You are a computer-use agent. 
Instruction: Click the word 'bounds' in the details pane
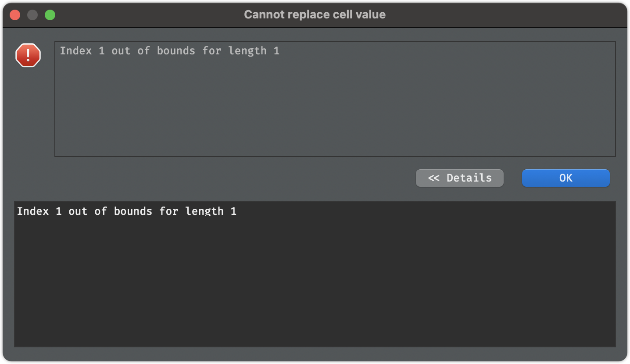pos(134,211)
